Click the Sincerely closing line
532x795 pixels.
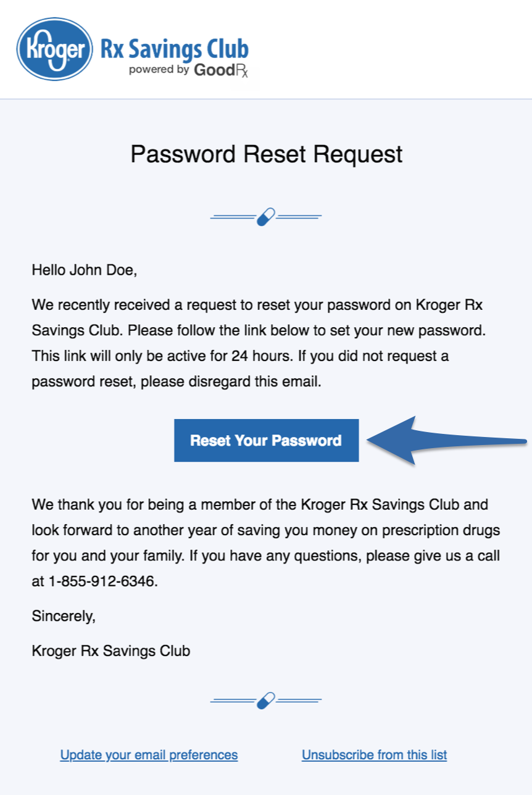(x=64, y=616)
